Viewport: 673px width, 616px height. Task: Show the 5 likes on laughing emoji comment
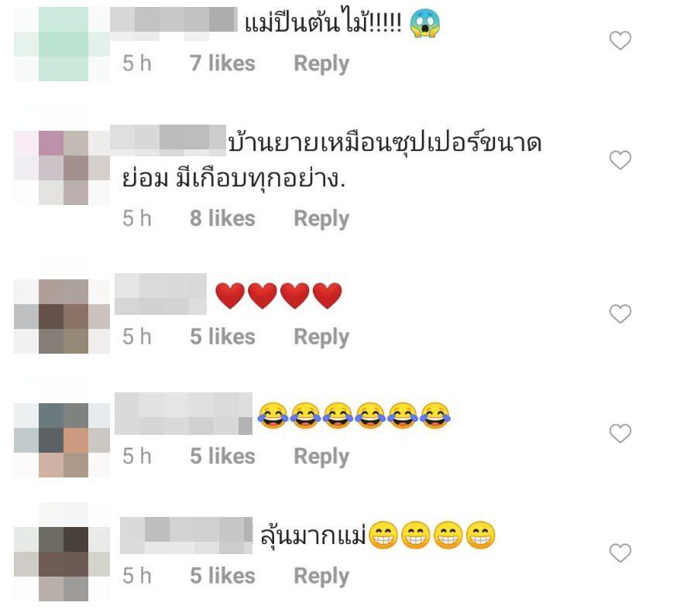[222, 456]
